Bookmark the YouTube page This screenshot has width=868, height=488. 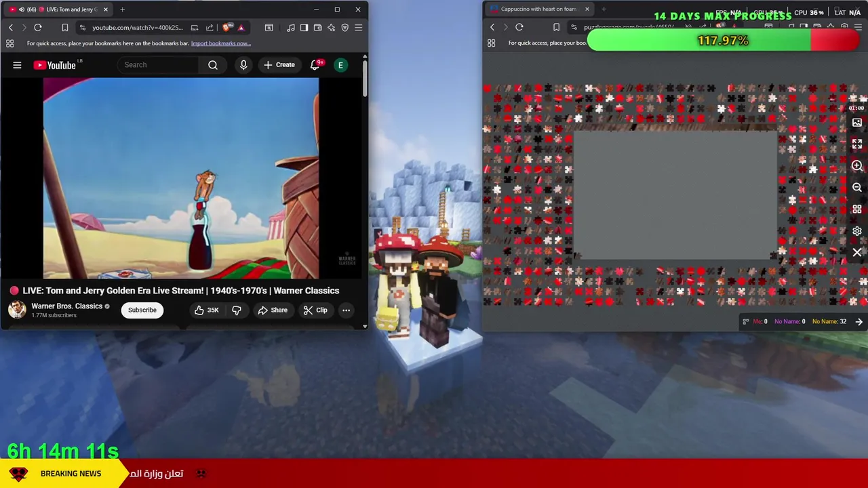pos(65,28)
